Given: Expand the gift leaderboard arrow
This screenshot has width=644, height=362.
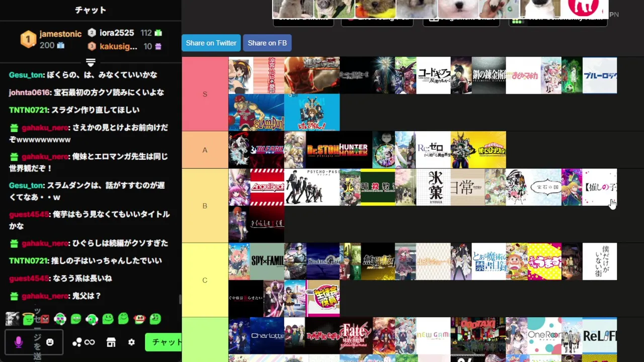Looking at the screenshot, I should (x=91, y=63).
